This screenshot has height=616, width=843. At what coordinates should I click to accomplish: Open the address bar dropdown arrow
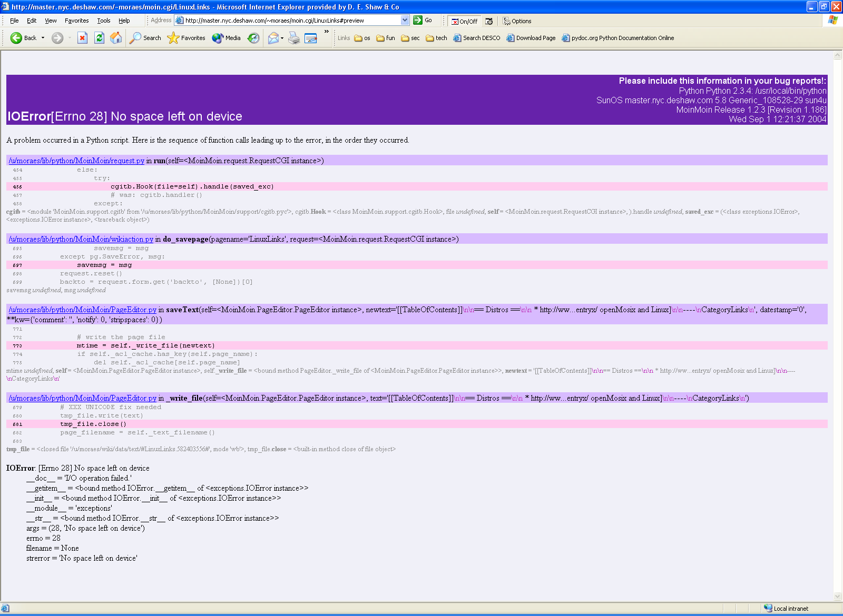click(x=405, y=21)
